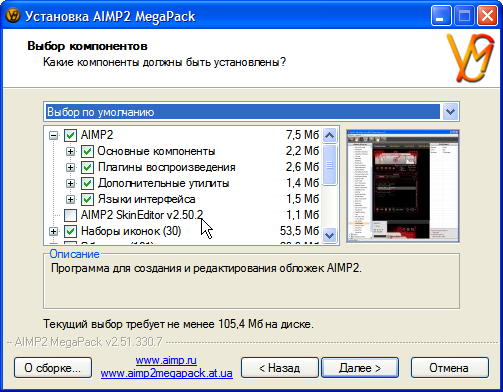Uncheck the AIMP2 root component checkbox
The width and height of the screenshot is (503, 392).
click(70, 135)
